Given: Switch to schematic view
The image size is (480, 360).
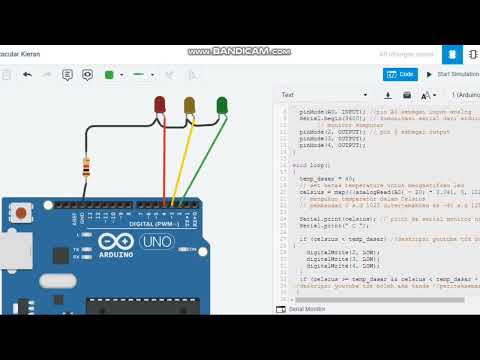Looking at the screenshot, I should pos(473,54).
